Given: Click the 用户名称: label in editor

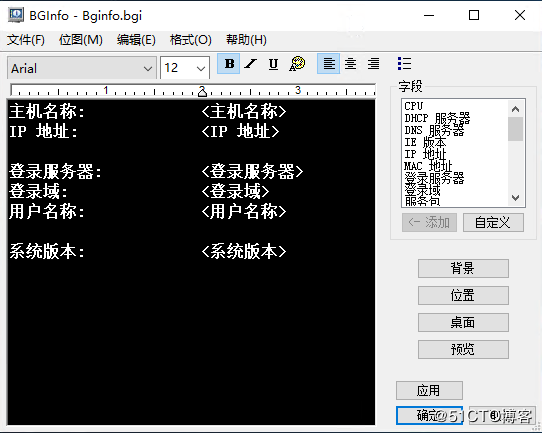Looking at the screenshot, I should [x=47, y=211].
